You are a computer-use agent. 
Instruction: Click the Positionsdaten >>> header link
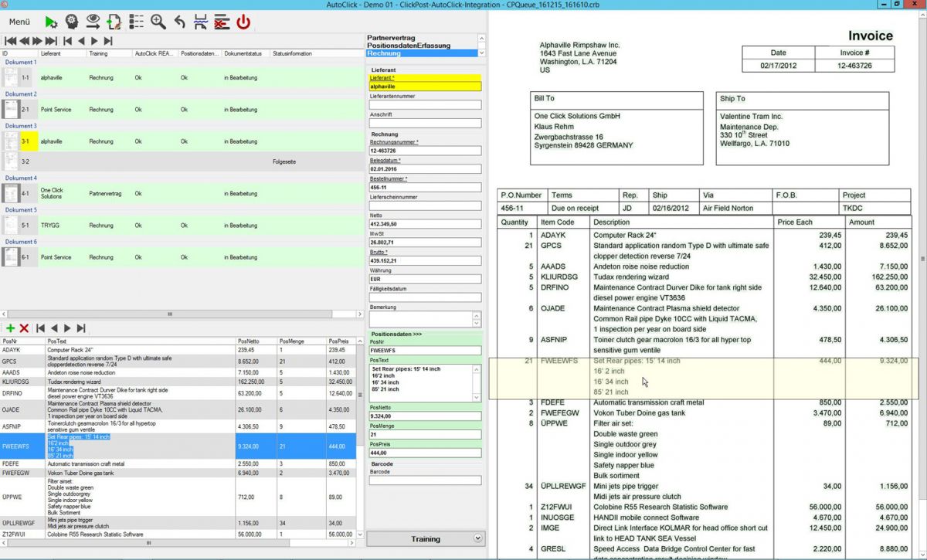(x=396, y=334)
